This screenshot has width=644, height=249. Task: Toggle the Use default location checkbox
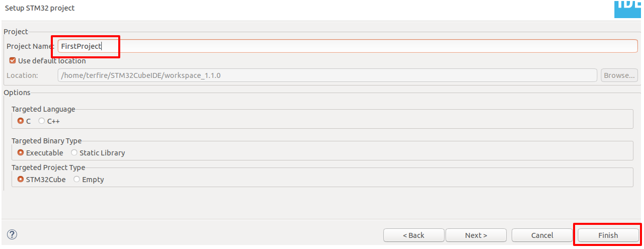tap(13, 61)
